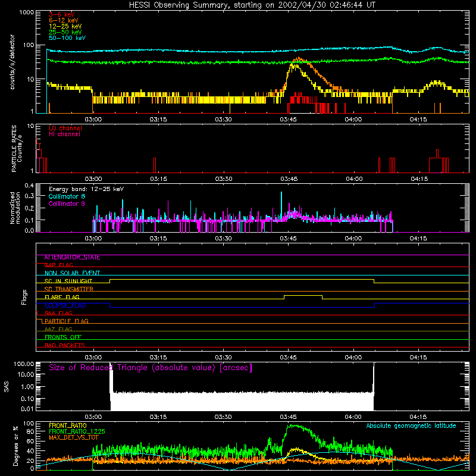Pick the cyan 50-100 keV legend label
This screenshot has width=476, height=476.
pos(67,38)
